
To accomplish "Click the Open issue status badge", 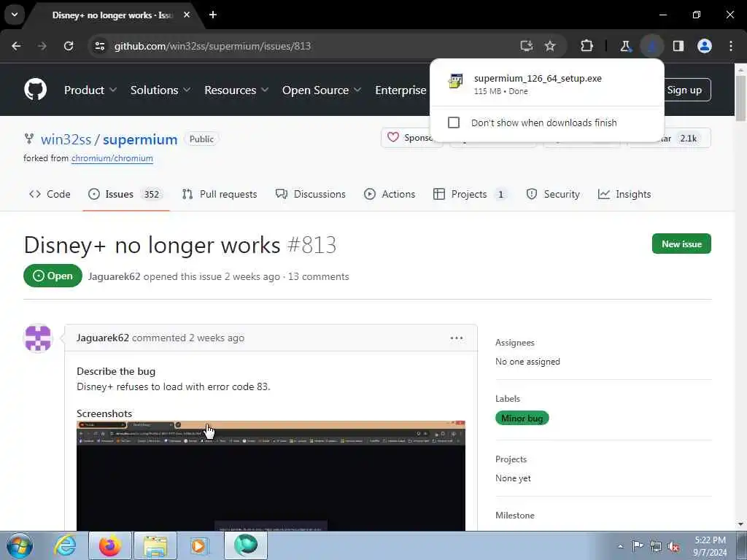I will pos(53,276).
